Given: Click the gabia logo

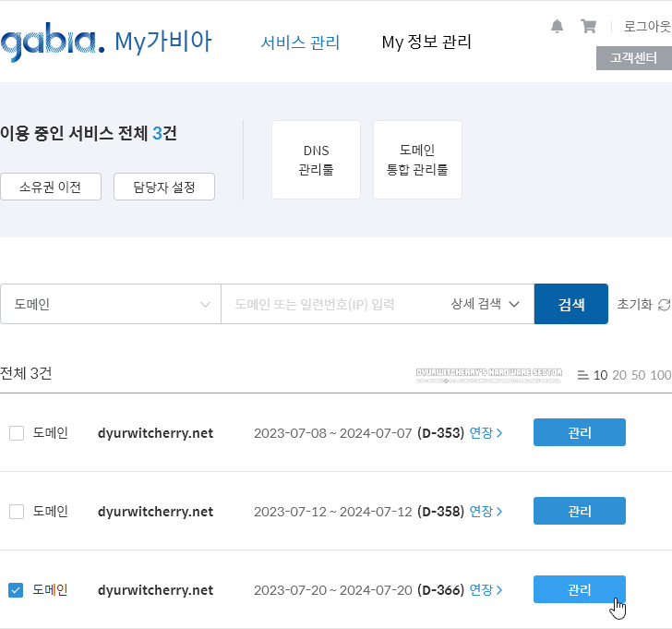Looking at the screenshot, I should [53, 42].
